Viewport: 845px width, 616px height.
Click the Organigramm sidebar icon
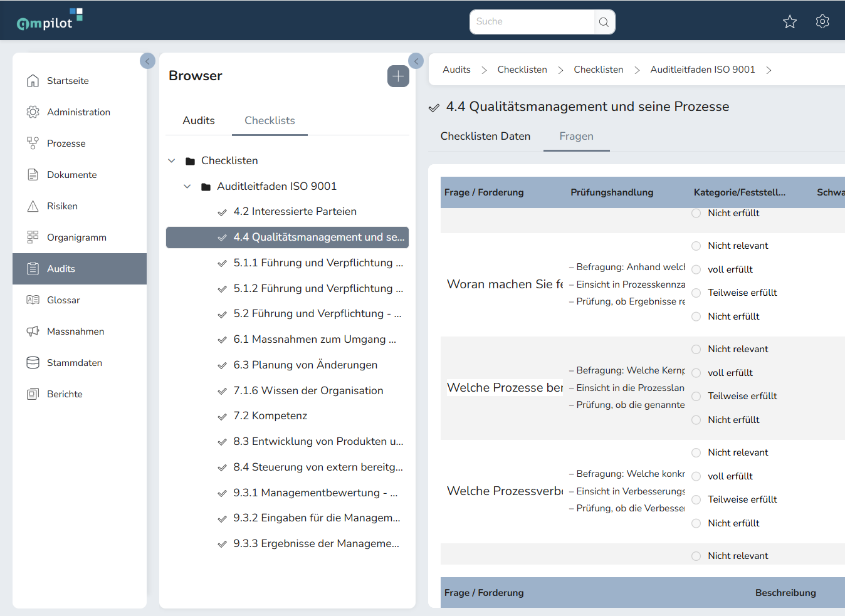33,237
